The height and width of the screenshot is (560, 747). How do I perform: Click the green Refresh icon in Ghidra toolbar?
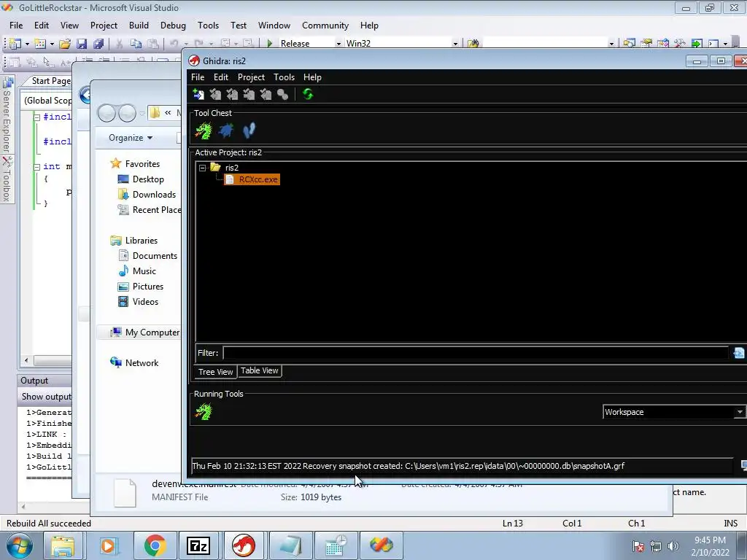(308, 94)
